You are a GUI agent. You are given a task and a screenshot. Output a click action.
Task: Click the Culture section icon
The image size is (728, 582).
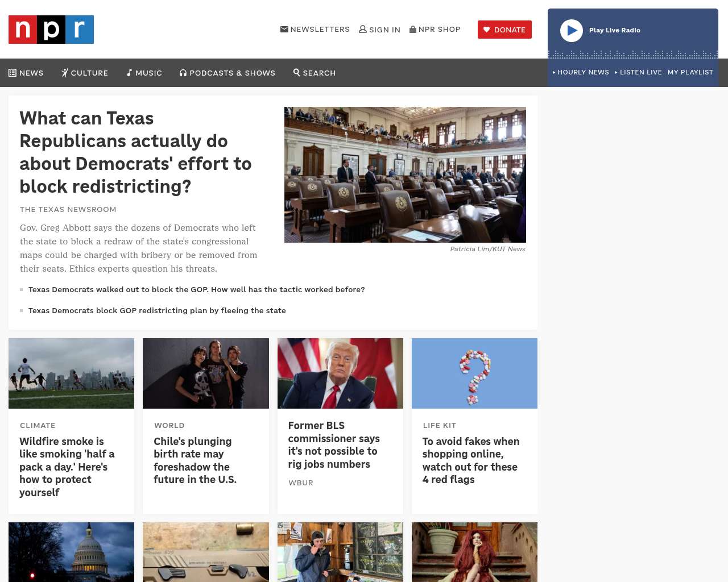[65, 73]
